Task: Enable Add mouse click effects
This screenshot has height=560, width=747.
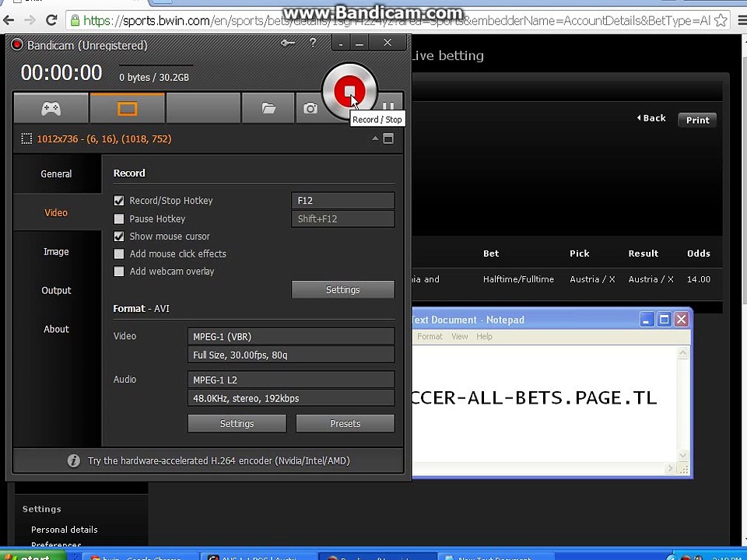Action: (x=119, y=254)
